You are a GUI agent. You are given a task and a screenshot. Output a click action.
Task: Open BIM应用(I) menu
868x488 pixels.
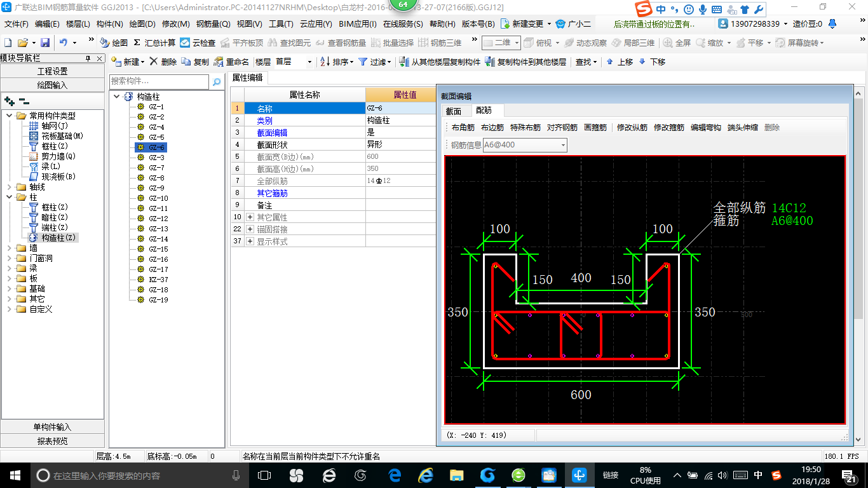[x=358, y=24]
